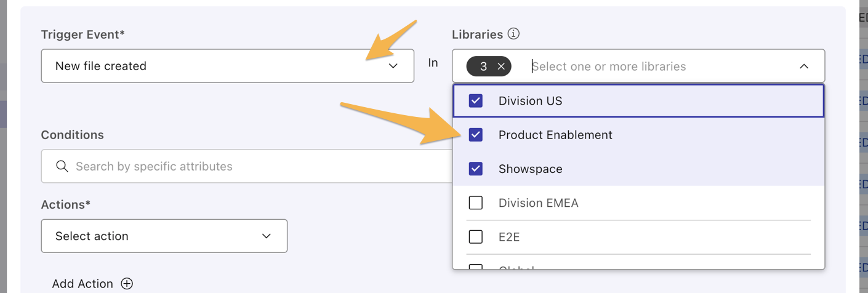Select the Product Enablement option text
This screenshot has height=293, width=868.
coord(555,135)
